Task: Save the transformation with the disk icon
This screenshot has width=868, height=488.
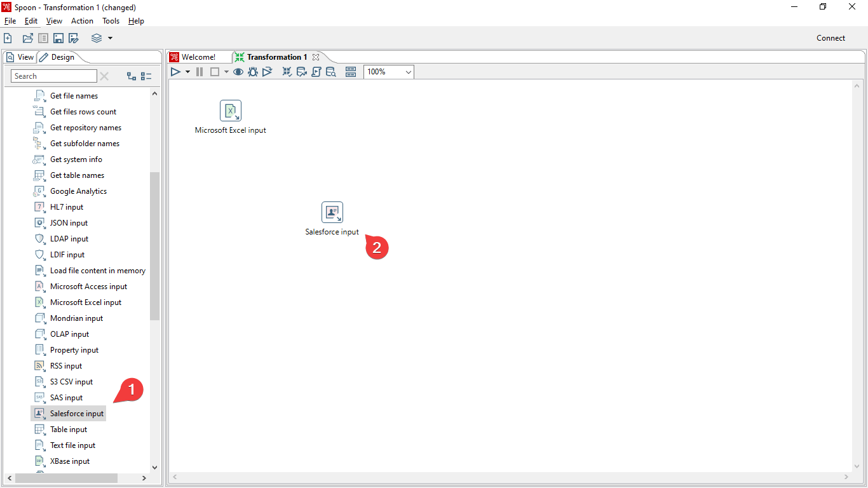Action: pyautogui.click(x=58, y=38)
